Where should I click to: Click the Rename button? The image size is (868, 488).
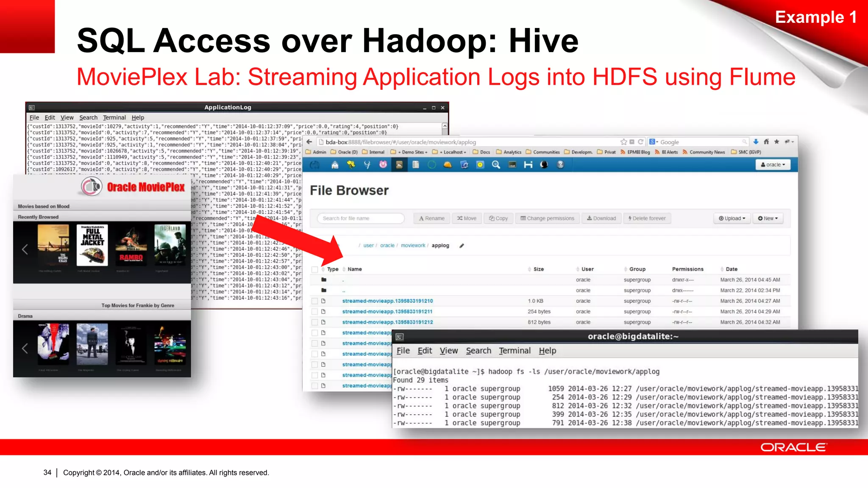coord(432,219)
